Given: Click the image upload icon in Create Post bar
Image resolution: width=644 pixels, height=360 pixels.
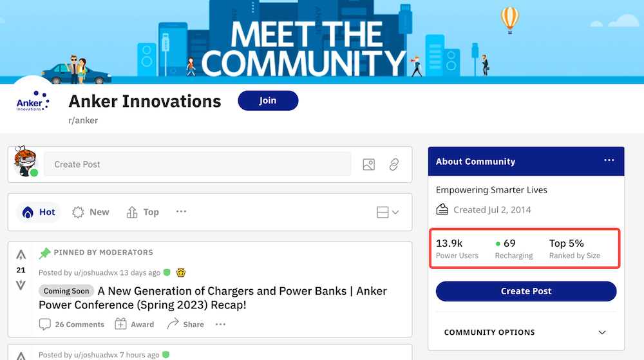Looking at the screenshot, I should 369,165.
